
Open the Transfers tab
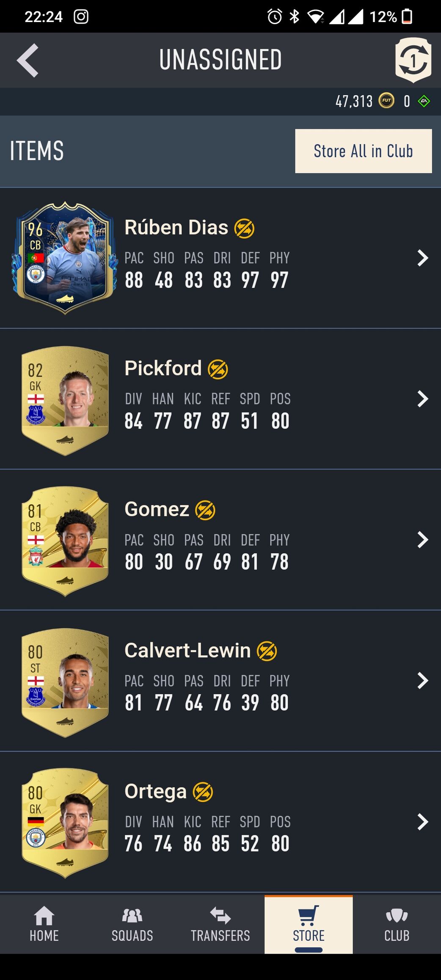[220, 924]
